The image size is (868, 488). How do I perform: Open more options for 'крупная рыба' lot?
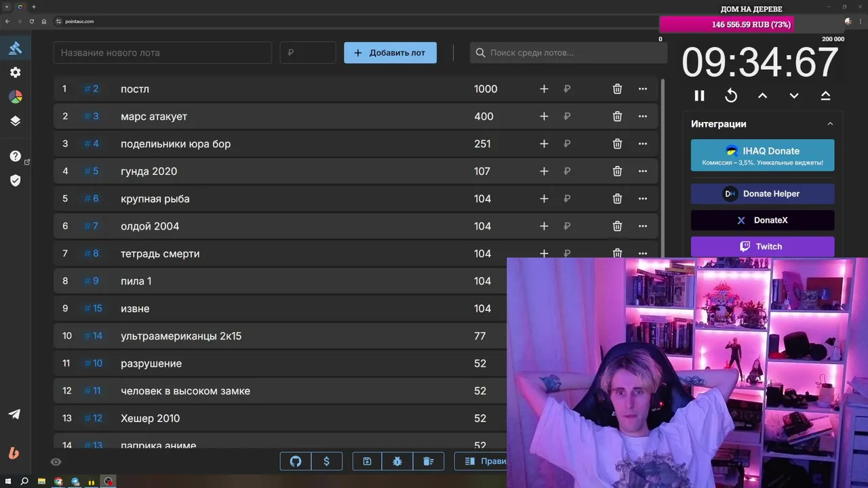click(x=643, y=199)
